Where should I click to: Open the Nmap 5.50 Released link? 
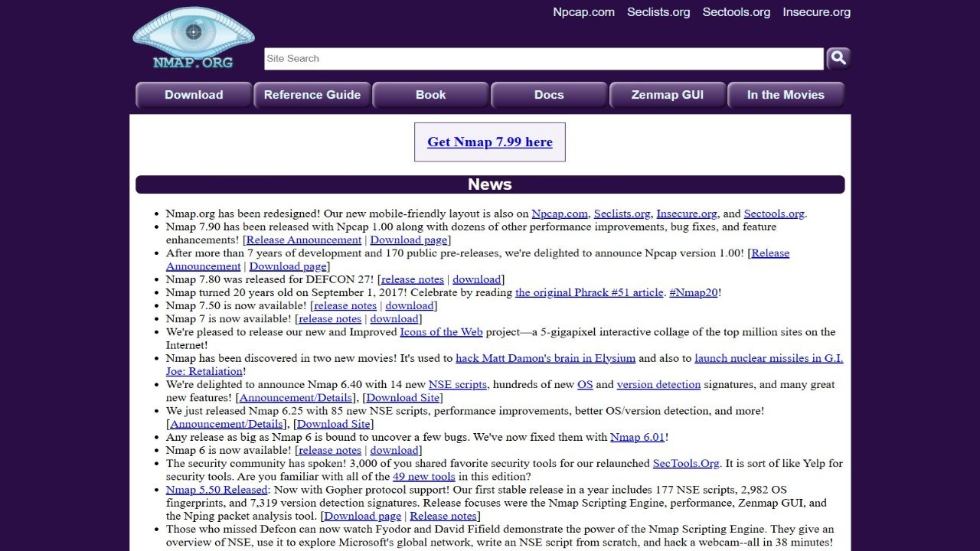217,489
